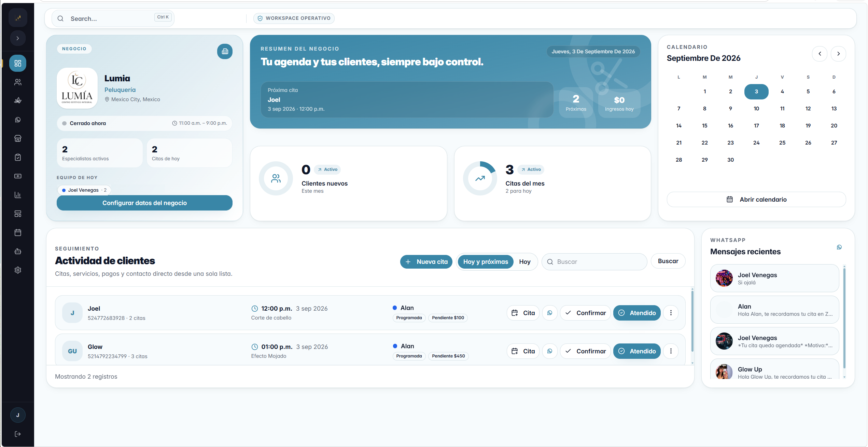Click Cita button in Joel's row
Screen dimensions: 868x447
[523, 313]
